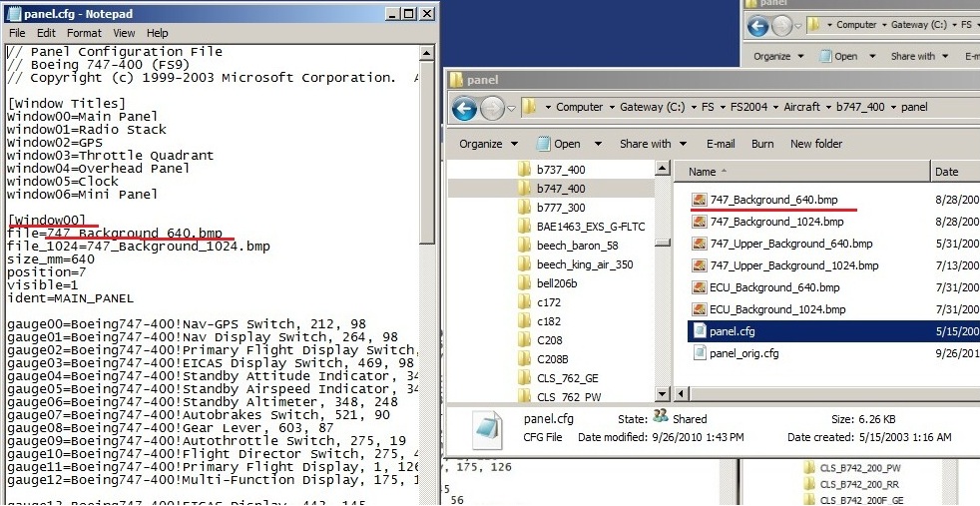Expand arrow after Aircraft breadcrumb

828,108
